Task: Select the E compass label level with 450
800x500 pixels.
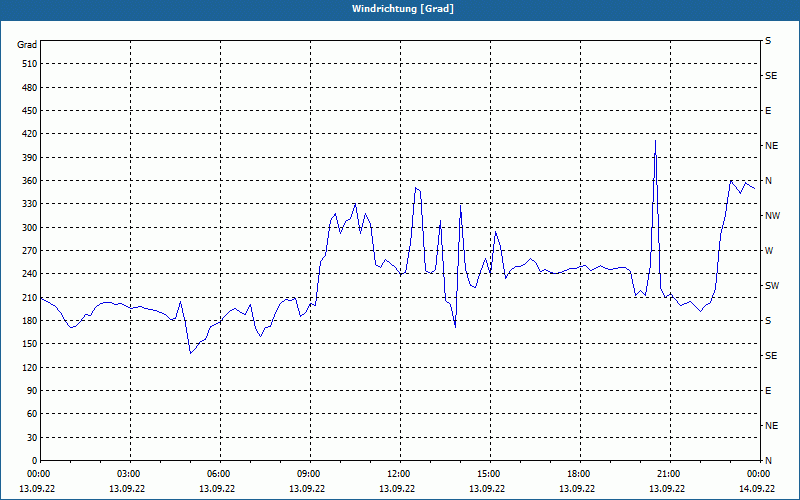Action: click(768, 111)
